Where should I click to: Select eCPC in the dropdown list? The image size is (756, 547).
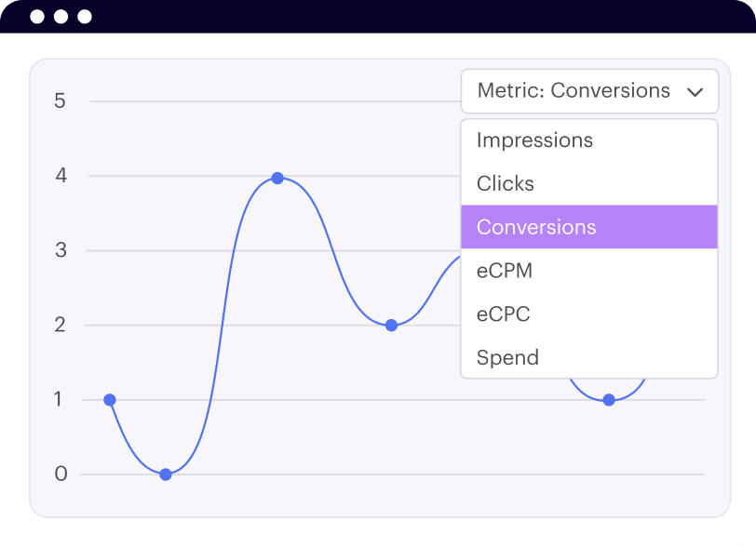coord(504,314)
